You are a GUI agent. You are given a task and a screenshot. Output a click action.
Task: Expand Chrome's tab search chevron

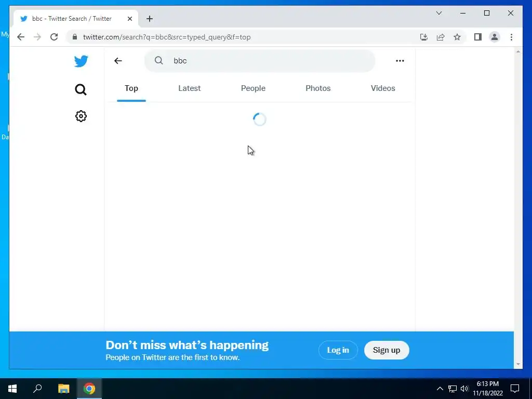(438, 13)
